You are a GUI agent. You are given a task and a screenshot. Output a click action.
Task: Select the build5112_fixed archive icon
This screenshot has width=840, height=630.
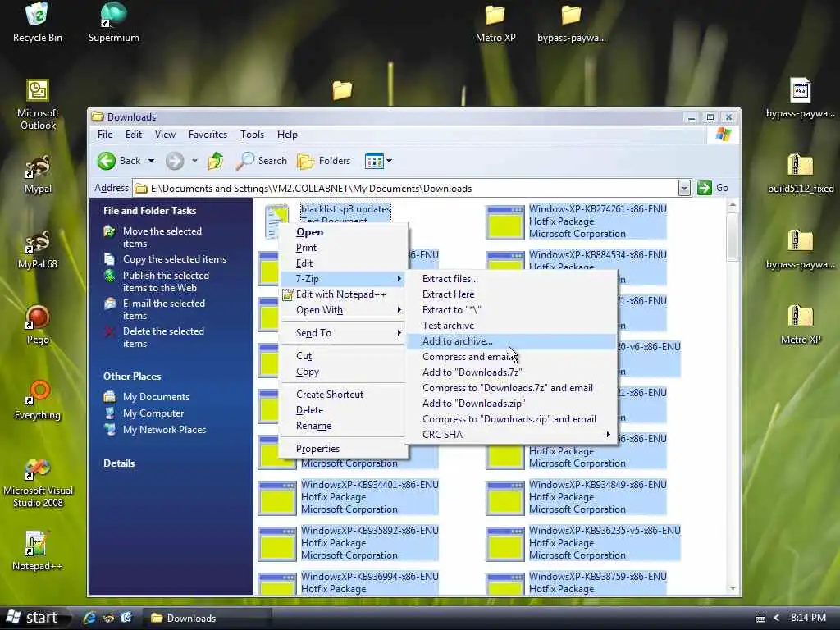(801, 174)
